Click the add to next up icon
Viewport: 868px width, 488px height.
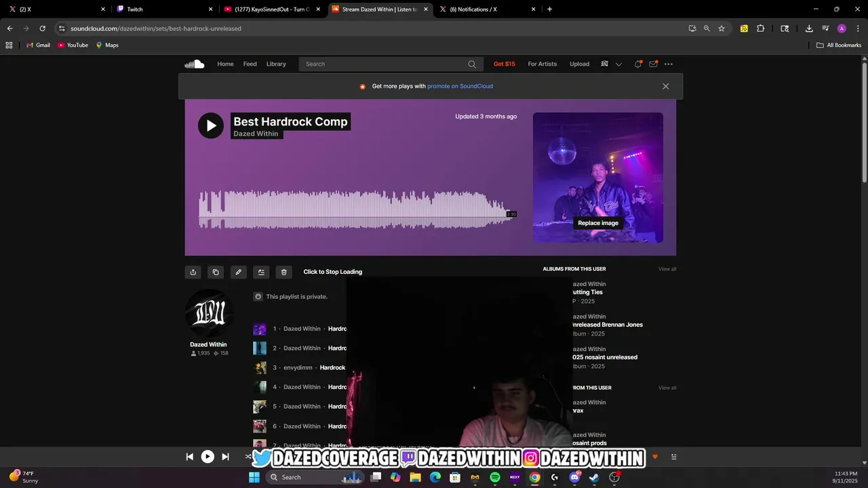pyautogui.click(x=261, y=272)
